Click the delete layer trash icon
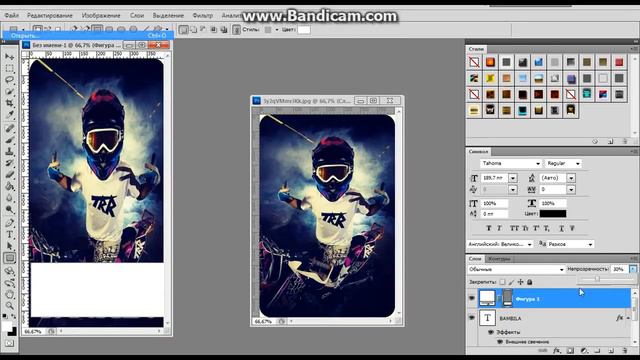Image resolution: width=640 pixels, height=360 pixels. [624, 350]
